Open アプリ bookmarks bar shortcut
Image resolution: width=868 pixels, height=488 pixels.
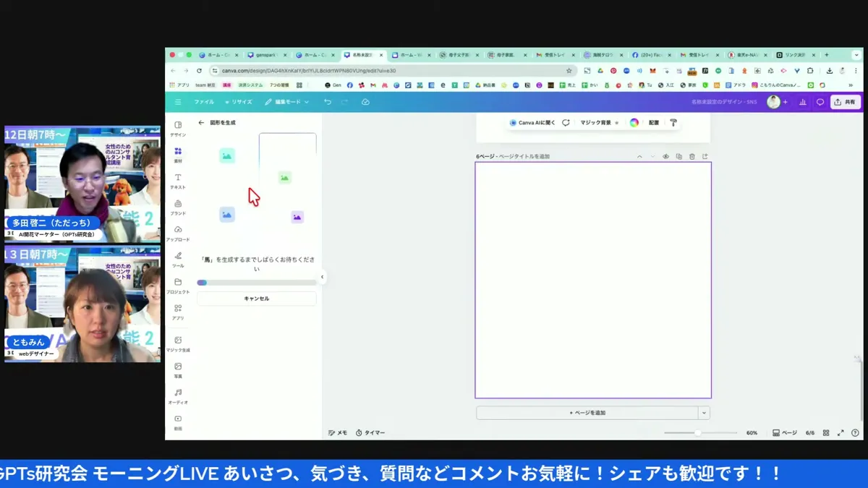[x=179, y=85]
